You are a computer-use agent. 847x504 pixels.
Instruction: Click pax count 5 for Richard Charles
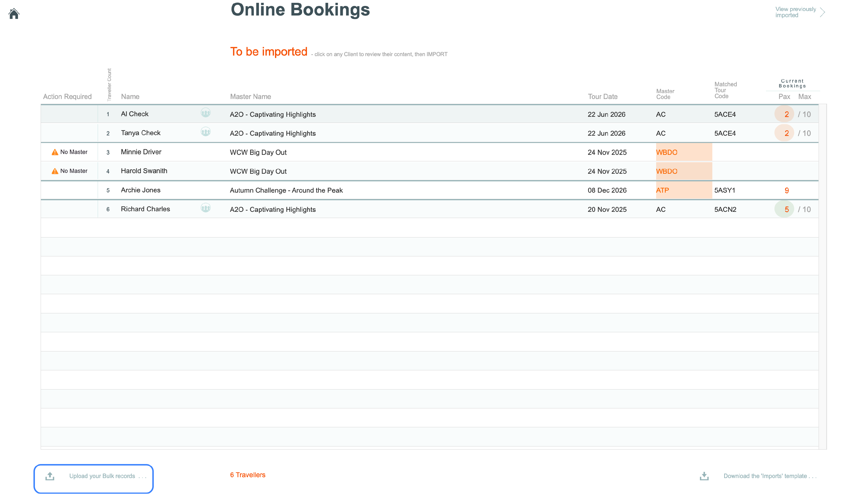[786, 210]
